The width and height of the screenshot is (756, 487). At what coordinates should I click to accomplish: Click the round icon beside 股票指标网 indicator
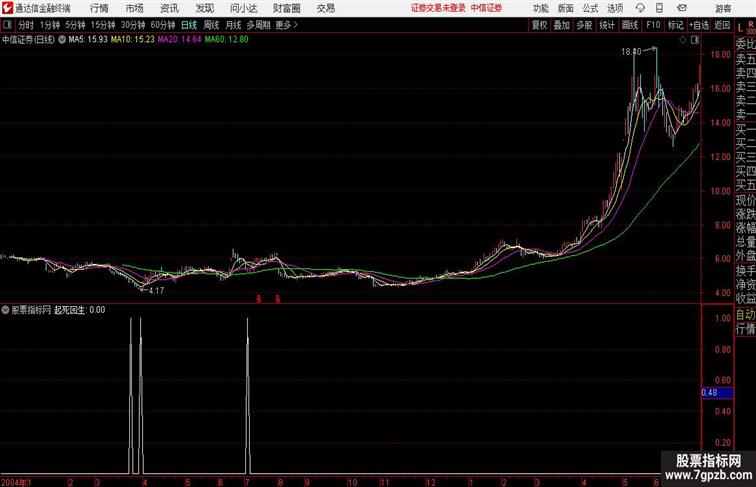coord(5,310)
